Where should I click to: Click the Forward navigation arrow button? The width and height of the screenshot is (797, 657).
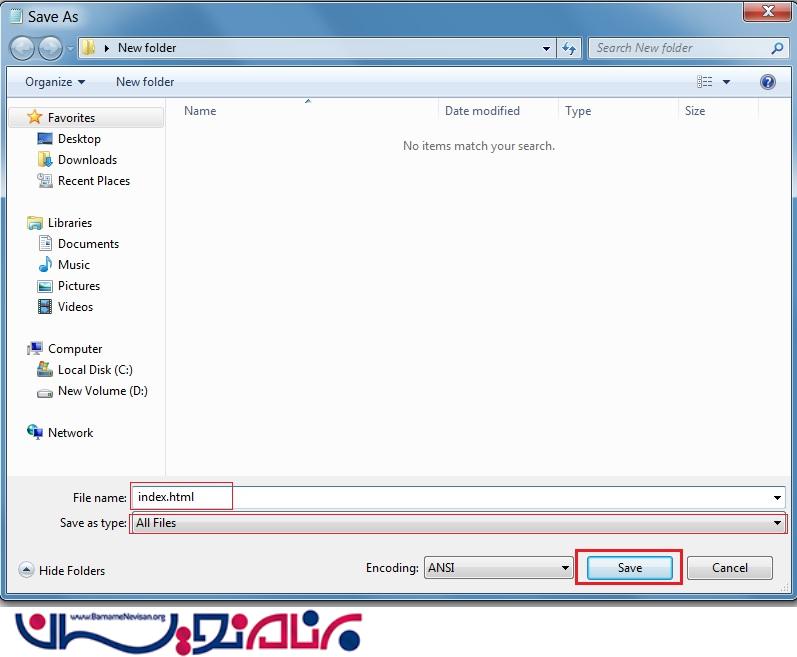coord(49,48)
